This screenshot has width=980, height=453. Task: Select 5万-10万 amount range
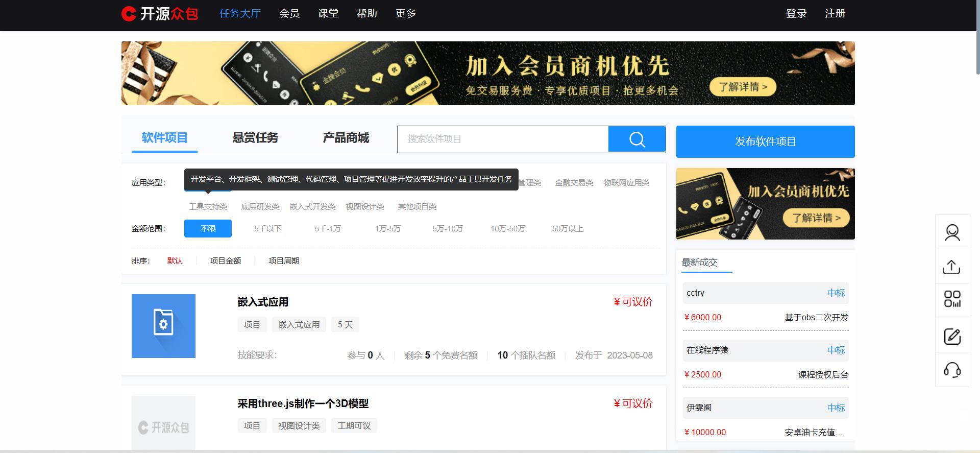[x=448, y=229]
